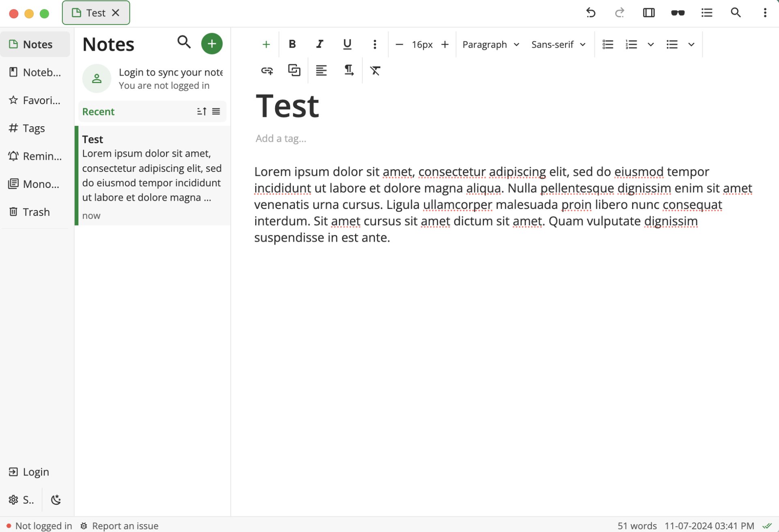This screenshot has height=532, width=779.
Task: Switch list view mode icon next to Recent
Action: tap(216, 112)
